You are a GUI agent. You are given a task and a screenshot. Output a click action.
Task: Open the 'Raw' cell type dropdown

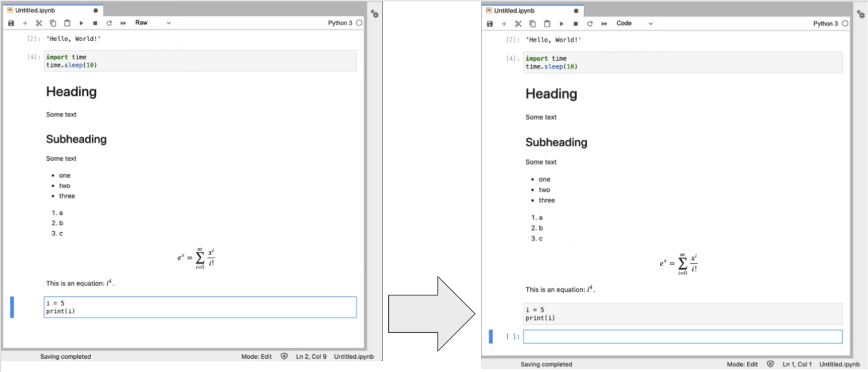point(152,23)
